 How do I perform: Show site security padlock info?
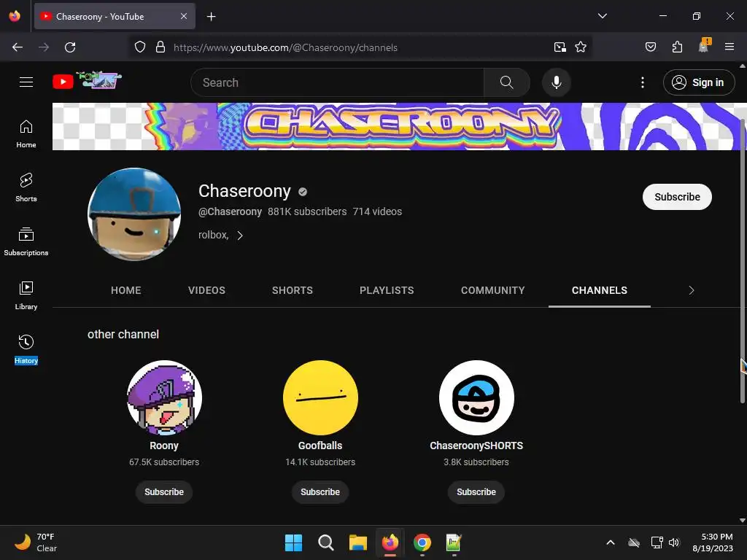[x=160, y=47]
